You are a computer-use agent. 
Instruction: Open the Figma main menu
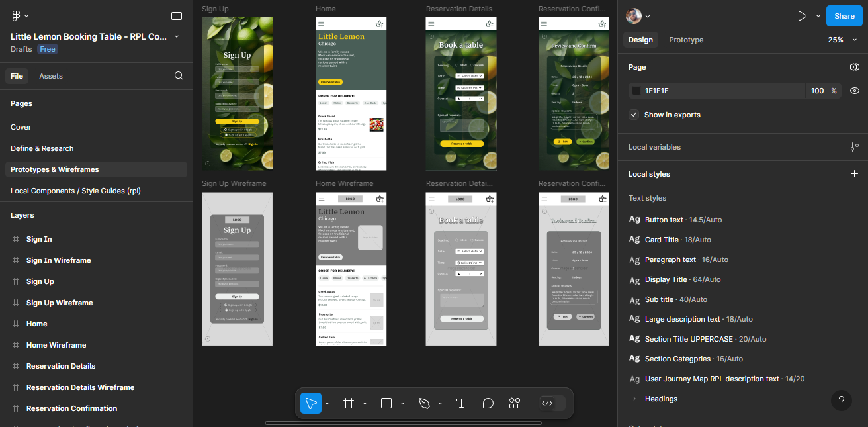(14, 15)
